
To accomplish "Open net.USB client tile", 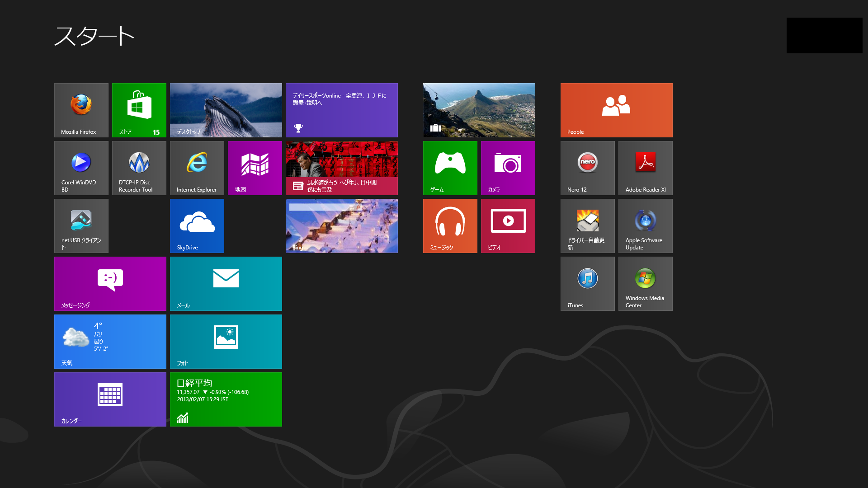I will pos(81,225).
